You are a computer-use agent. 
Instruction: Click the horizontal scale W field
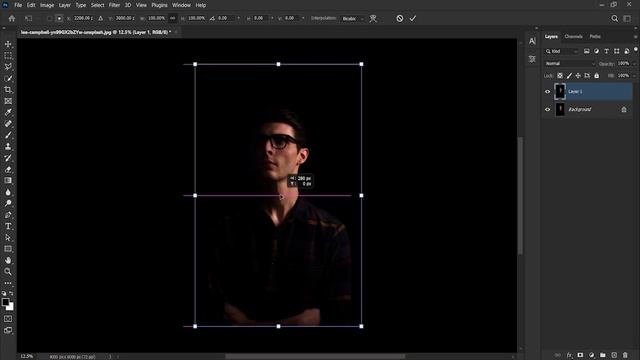156,18
